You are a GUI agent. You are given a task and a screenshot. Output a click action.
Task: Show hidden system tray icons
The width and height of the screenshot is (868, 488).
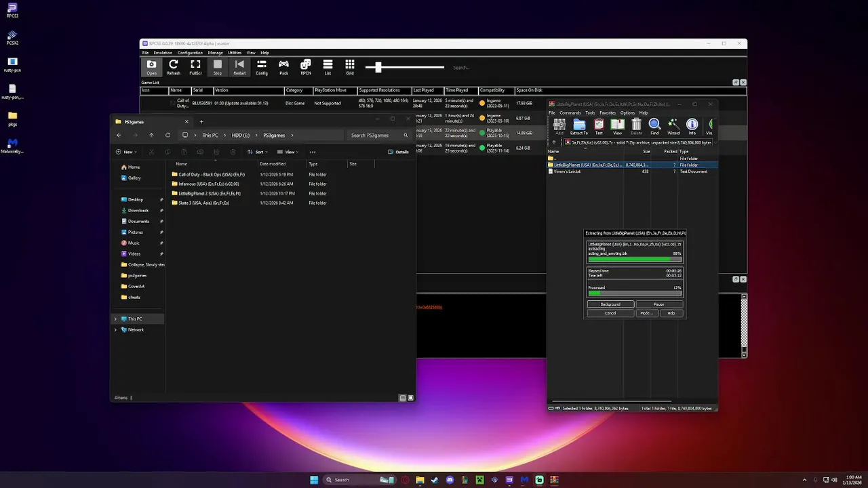805,480
